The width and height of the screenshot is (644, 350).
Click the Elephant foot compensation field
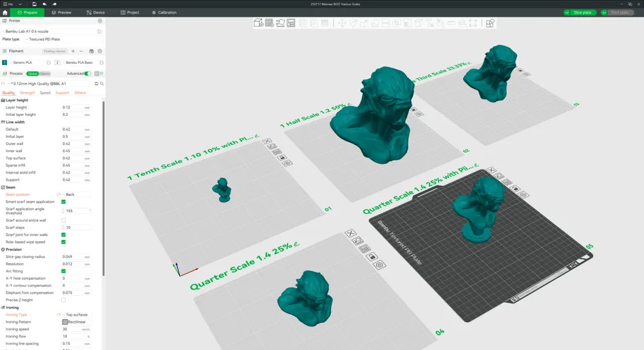click(x=77, y=293)
